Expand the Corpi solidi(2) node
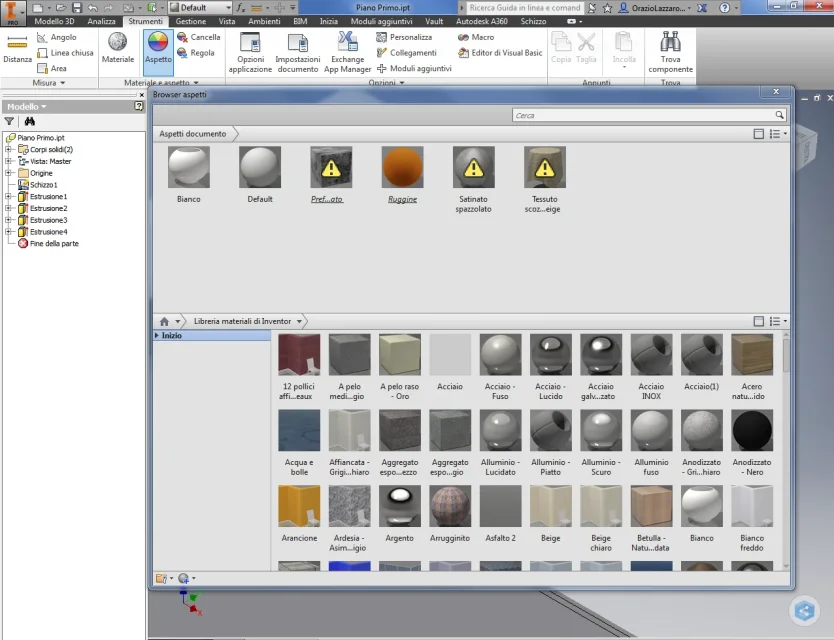Screen dimensions: 834x640 [9, 149]
